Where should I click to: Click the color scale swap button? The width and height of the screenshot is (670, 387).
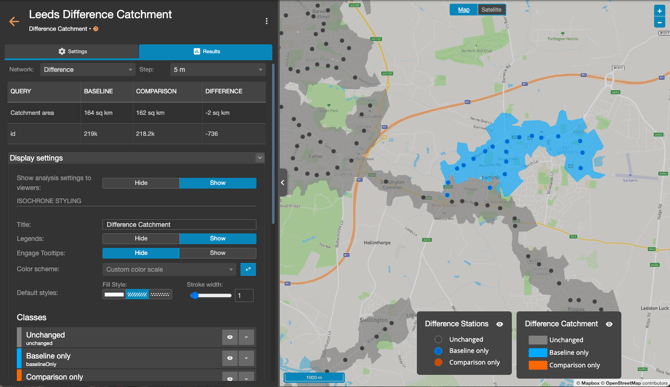pos(248,269)
